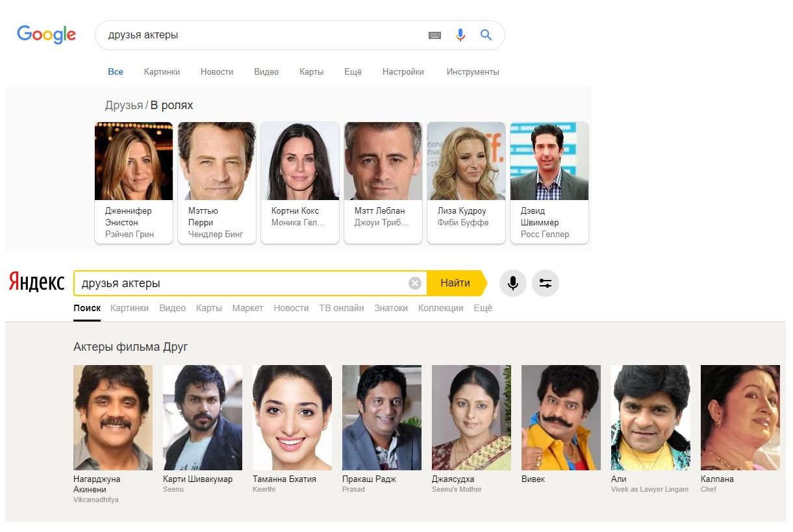Click Seenu's Mother role text
This screenshot has width=793, height=532.
coord(457,489)
